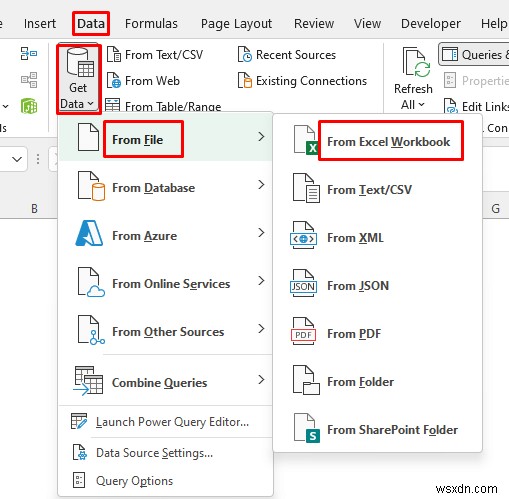Click the JSON file icon

(x=303, y=283)
